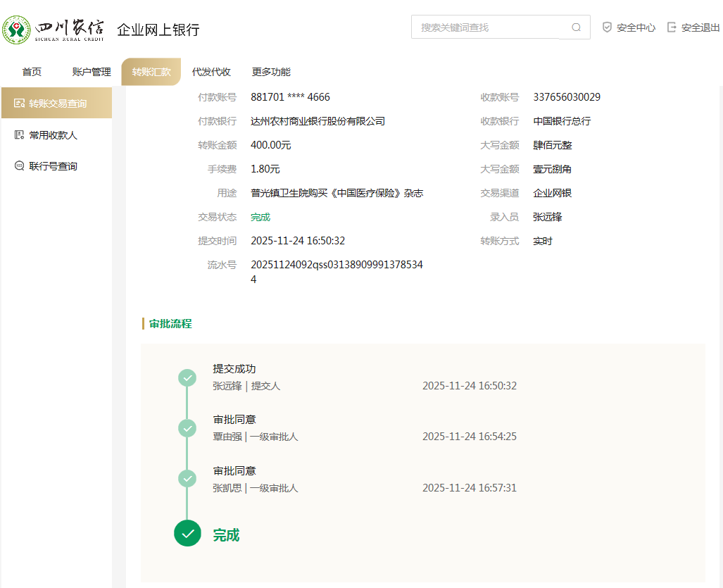Click the Sichuan Rural Credit logo
This screenshot has height=588, width=723.
pos(54,30)
